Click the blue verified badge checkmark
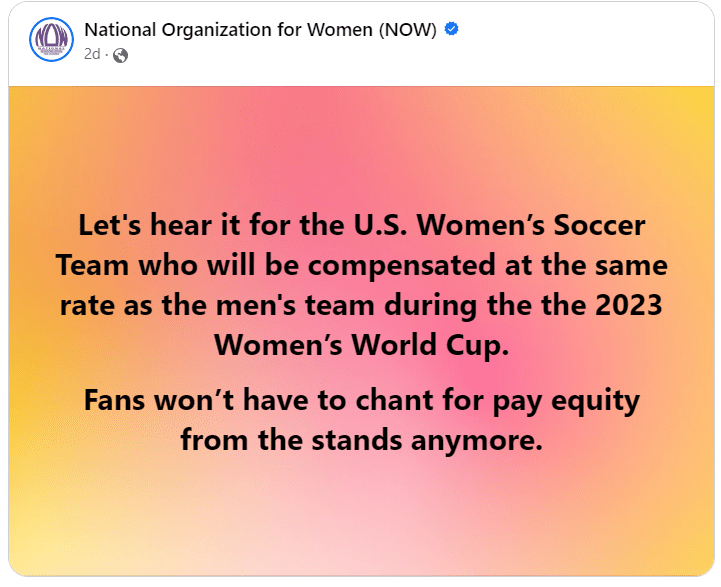Image resolution: width=721 pixels, height=587 pixels. click(452, 29)
